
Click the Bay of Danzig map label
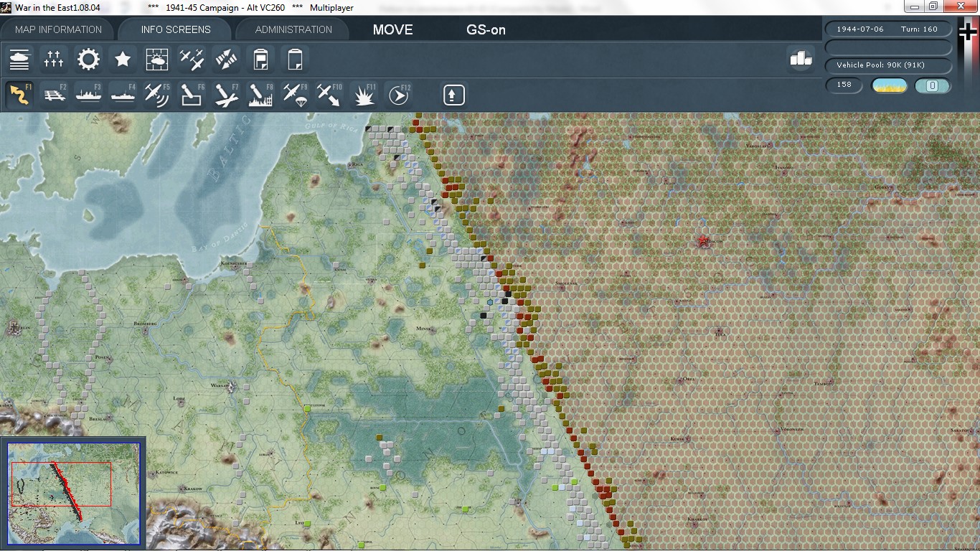(x=220, y=237)
